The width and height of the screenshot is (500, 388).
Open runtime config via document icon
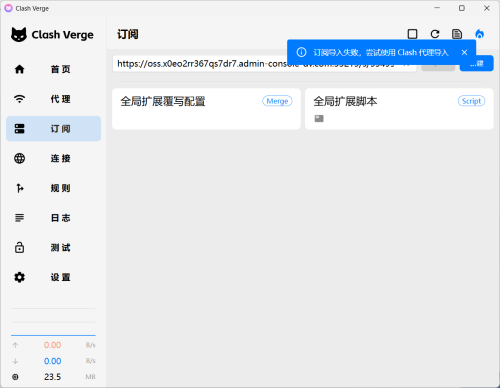[x=457, y=34]
